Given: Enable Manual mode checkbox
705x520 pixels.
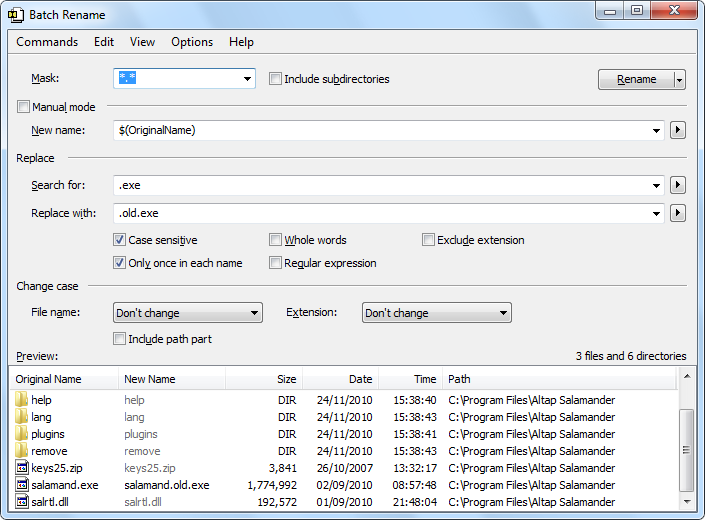Looking at the screenshot, I should [23, 107].
